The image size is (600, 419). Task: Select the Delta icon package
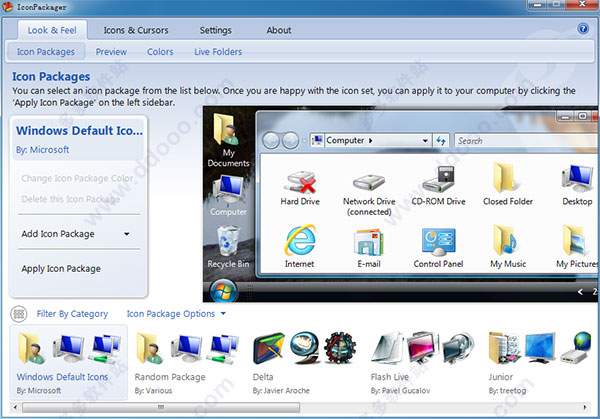pos(304,362)
